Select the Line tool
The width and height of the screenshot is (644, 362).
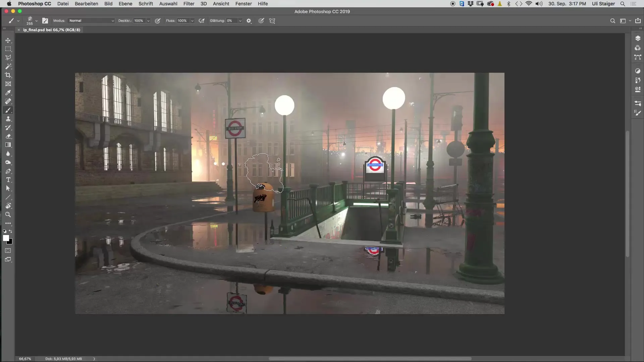click(8, 197)
